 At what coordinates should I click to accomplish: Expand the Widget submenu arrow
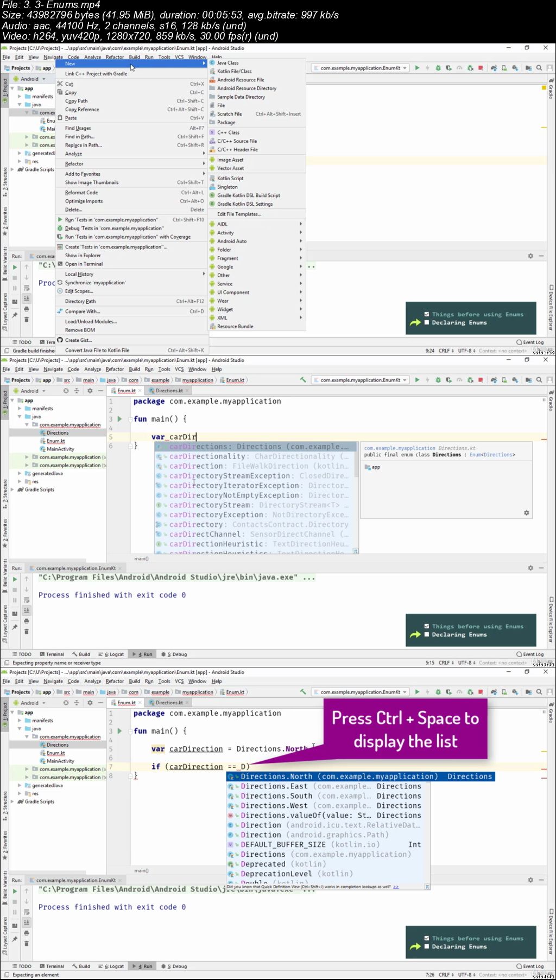point(301,309)
